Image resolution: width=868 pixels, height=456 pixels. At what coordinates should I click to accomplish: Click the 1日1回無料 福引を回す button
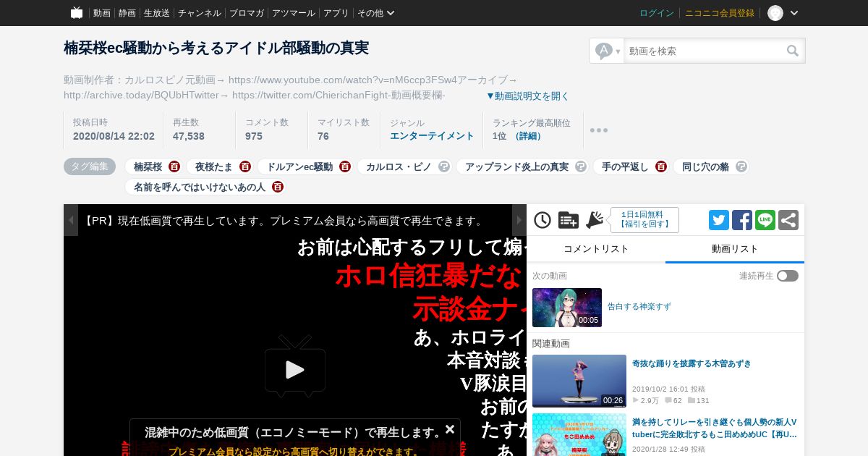tap(644, 220)
